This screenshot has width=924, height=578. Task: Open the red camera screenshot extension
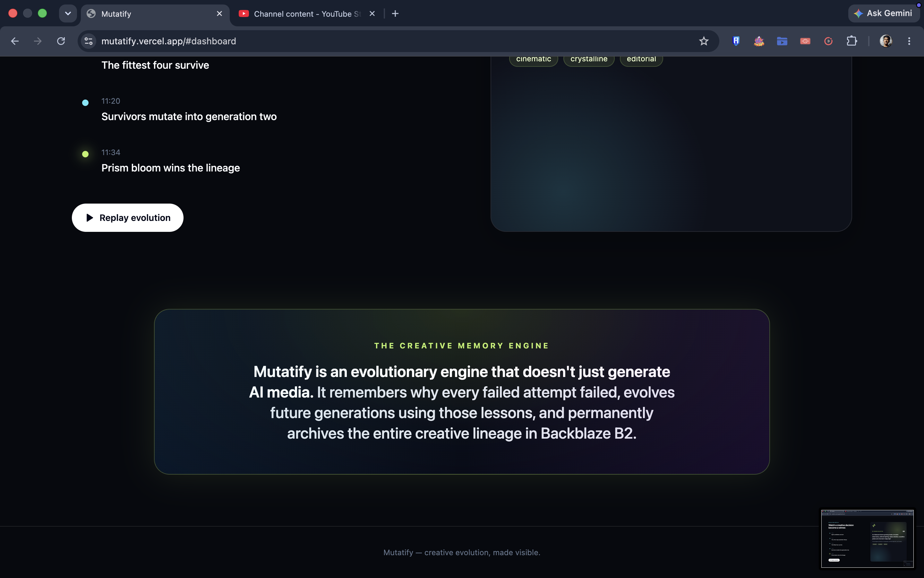805,41
